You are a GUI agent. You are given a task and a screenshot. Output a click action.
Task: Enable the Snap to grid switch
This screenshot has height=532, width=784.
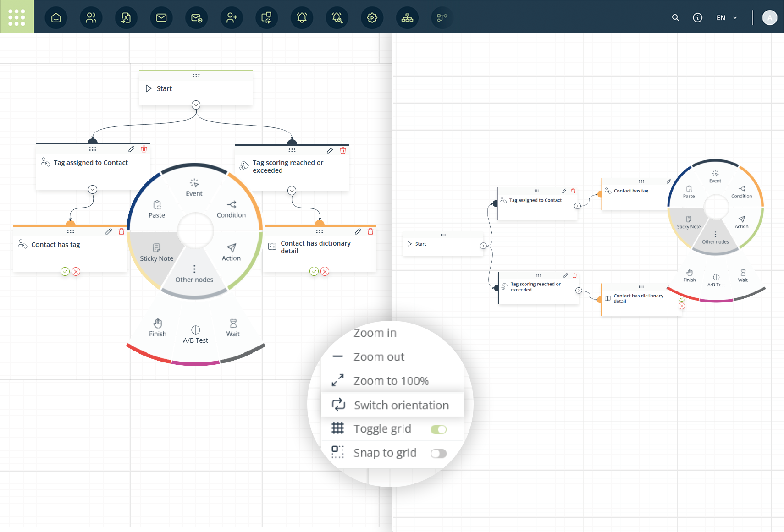[439, 453]
